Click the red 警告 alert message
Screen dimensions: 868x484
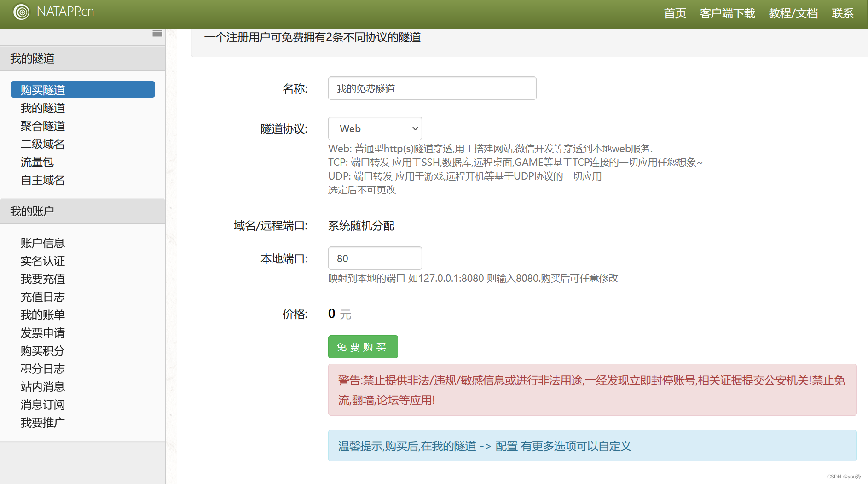592,390
